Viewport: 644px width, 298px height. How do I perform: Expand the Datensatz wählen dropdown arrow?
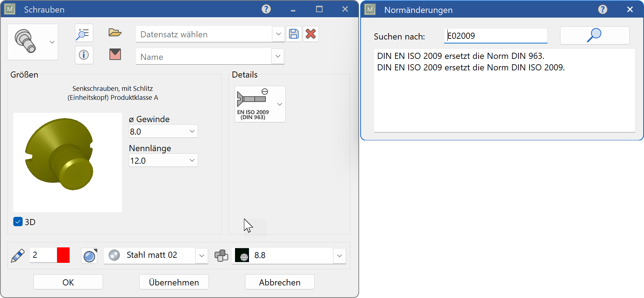pyautogui.click(x=278, y=34)
